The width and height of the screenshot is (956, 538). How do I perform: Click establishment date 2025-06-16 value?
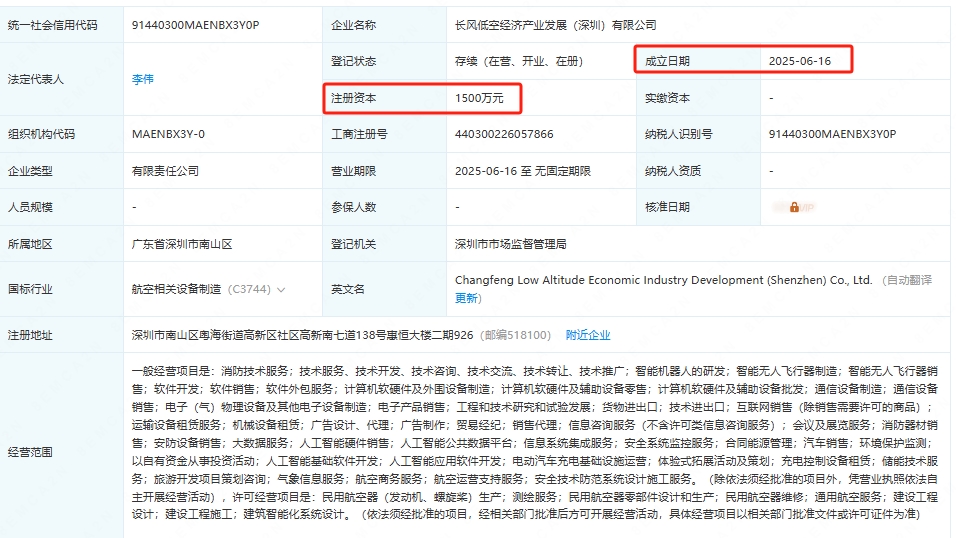(x=799, y=61)
